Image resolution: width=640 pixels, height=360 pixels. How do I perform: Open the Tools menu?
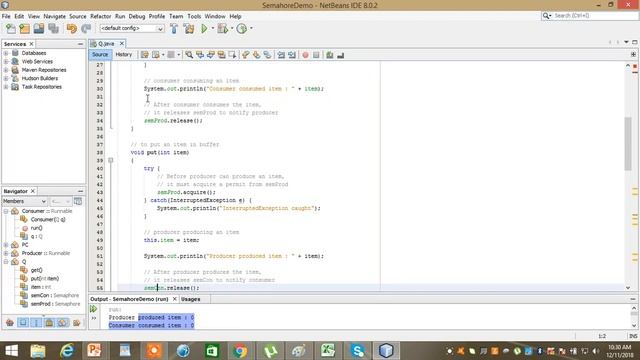(194, 16)
